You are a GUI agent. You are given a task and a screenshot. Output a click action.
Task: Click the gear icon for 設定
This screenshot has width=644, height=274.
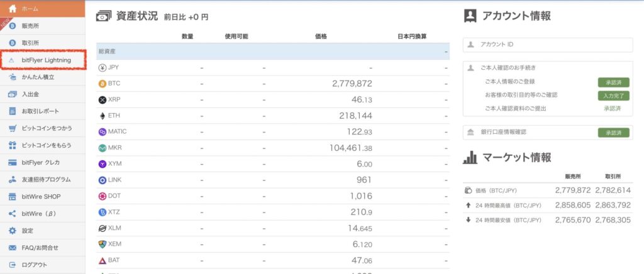pyautogui.click(x=13, y=231)
